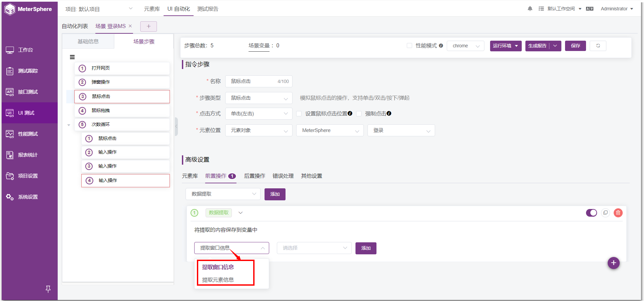This screenshot has height=303, width=644.
Task: Click the round plus floating button
Action: (613, 263)
